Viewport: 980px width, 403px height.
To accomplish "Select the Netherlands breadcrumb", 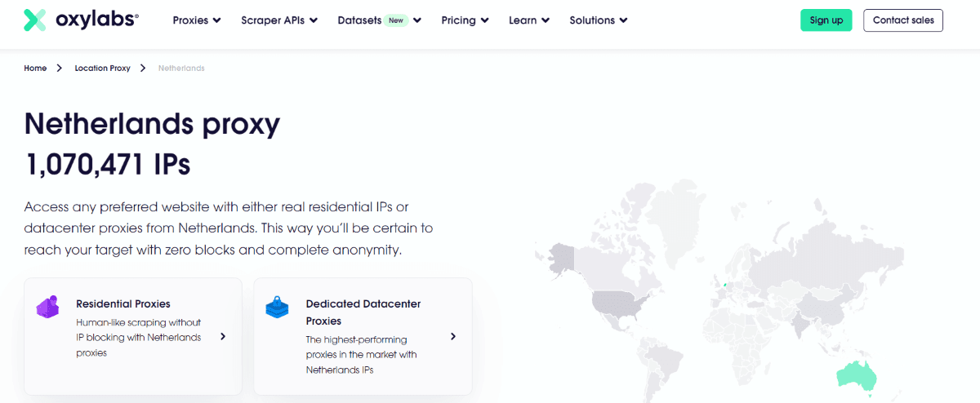I will [181, 69].
